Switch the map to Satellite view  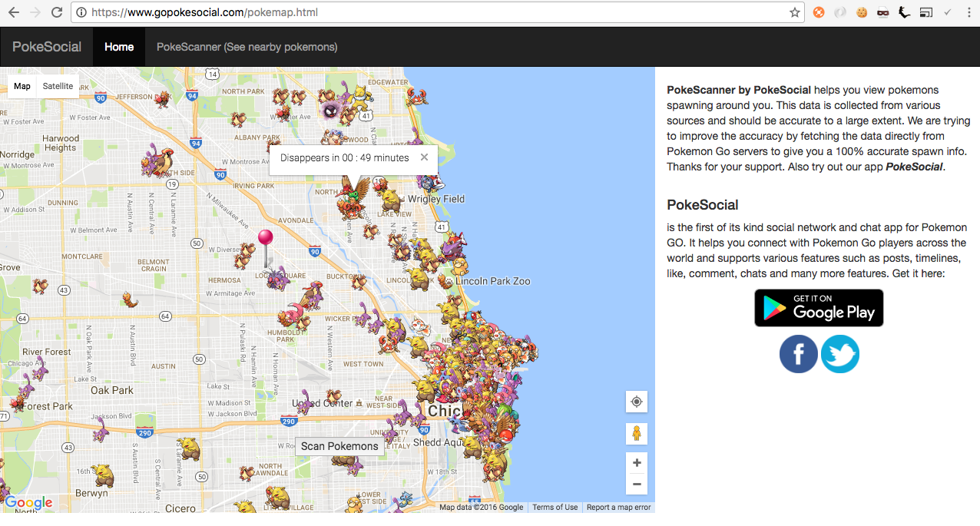(58, 86)
